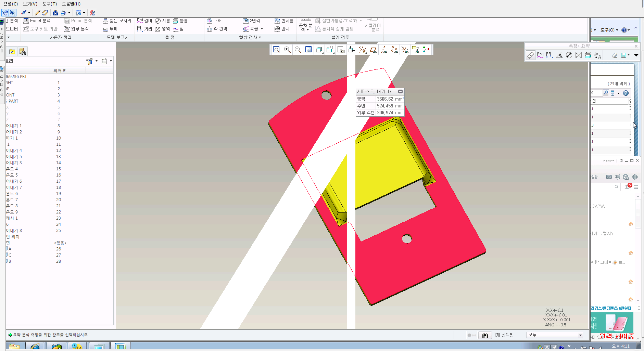Open the selection filter combo box

(x=554, y=335)
